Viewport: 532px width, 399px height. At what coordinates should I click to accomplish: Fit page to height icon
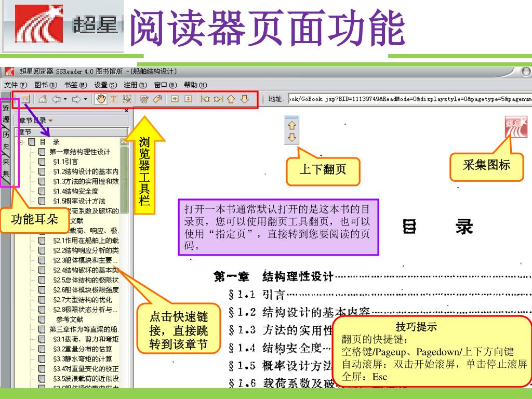tap(188, 99)
